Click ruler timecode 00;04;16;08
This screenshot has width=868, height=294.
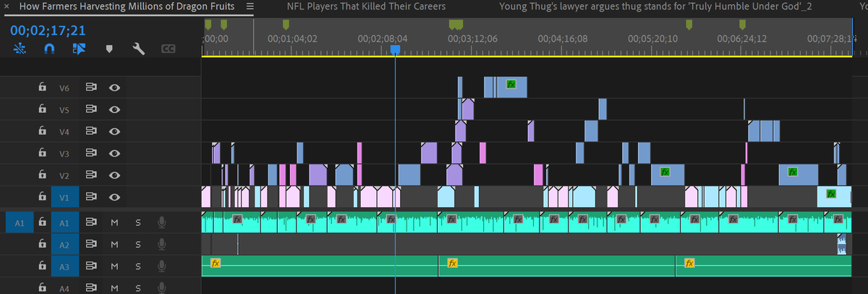[563, 38]
